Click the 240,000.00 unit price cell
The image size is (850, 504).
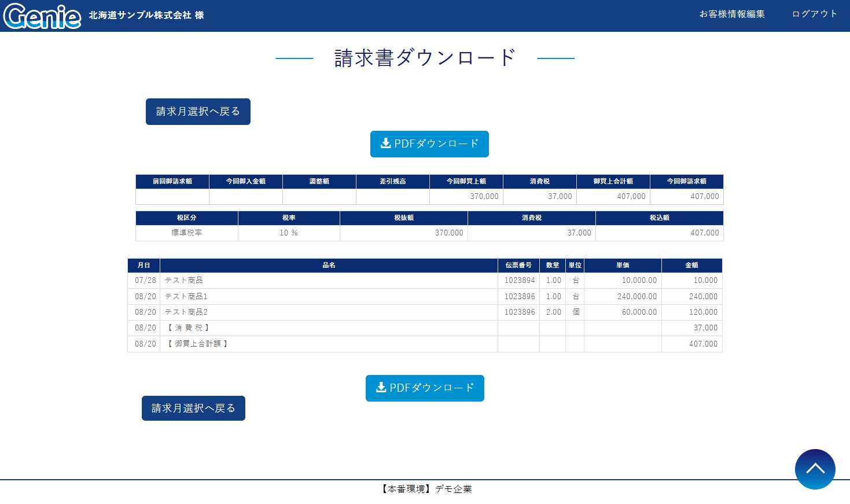pos(623,297)
